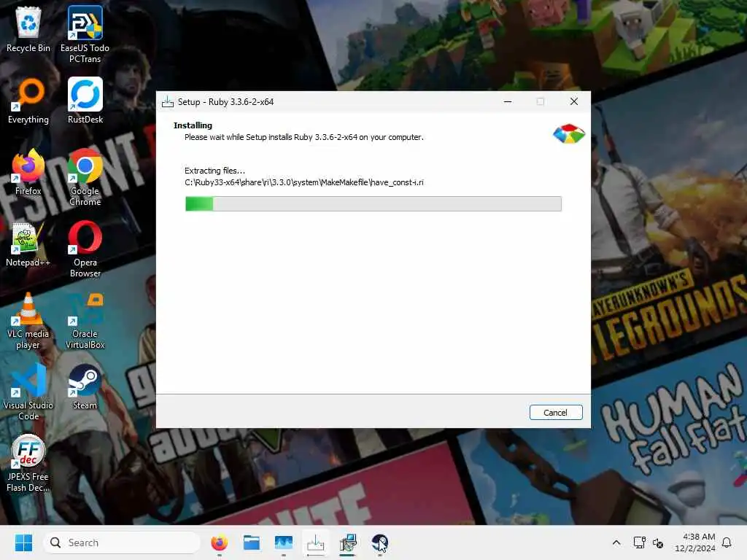Open File Explorer from the taskbar

(251, 542)
